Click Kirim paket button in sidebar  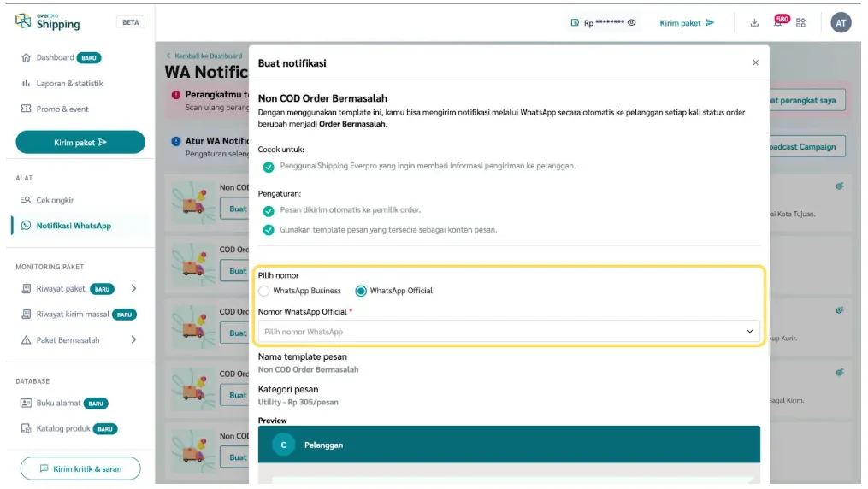80,143
